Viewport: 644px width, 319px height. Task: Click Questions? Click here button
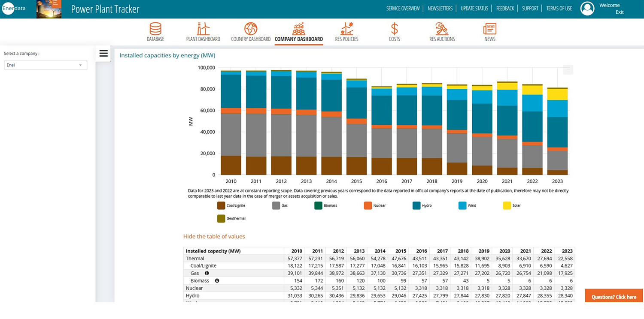click(x=614, y=297)
